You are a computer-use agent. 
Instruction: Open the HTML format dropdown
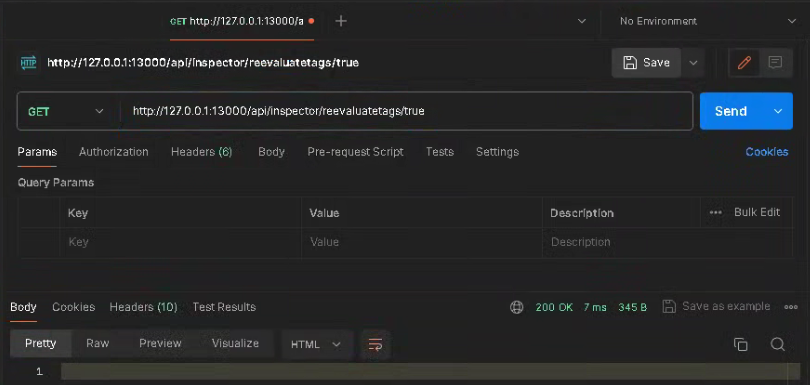pyautogui.click(x=317, y=344)
